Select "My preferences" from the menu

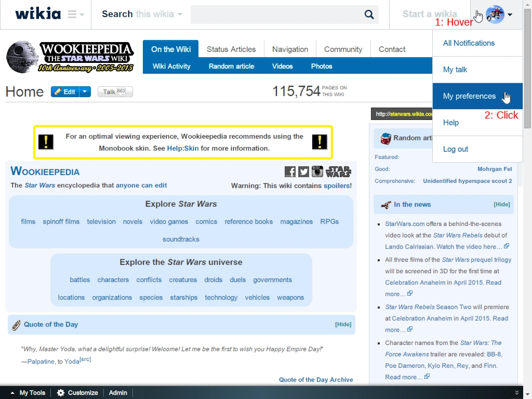pos(469,96)
